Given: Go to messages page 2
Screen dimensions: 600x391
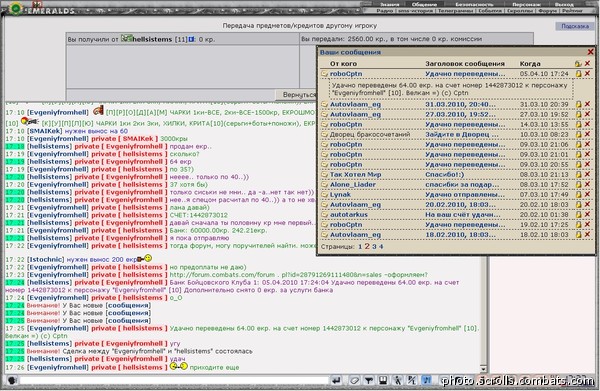Looking at the screenshot, I should [367, 247].
